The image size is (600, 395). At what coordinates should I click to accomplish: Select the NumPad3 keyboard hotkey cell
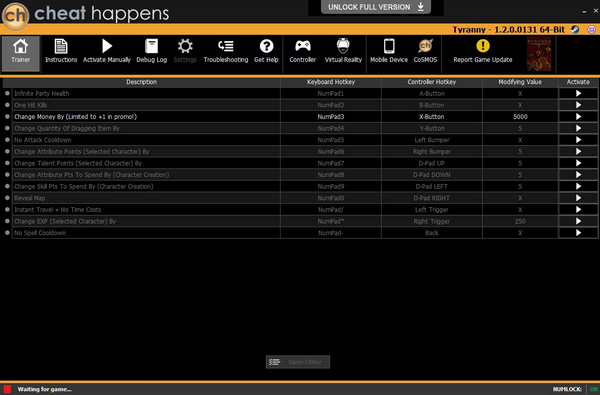pyautogui.click(x=331, y=117)
